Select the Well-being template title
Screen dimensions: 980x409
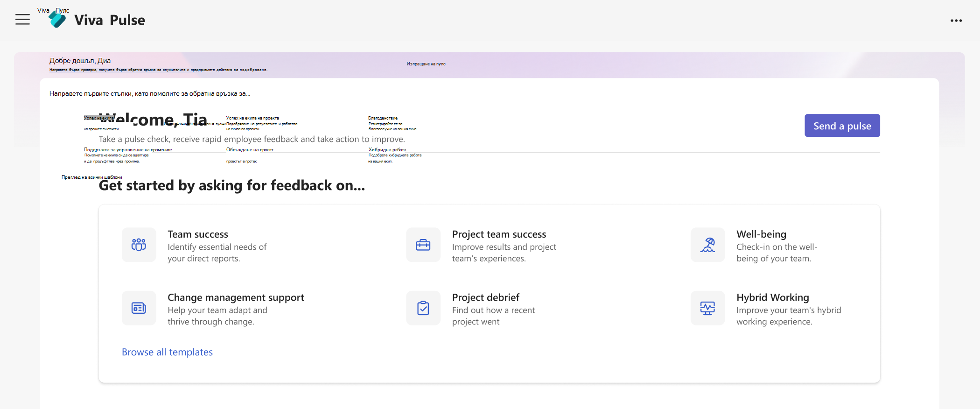(761, 234)
